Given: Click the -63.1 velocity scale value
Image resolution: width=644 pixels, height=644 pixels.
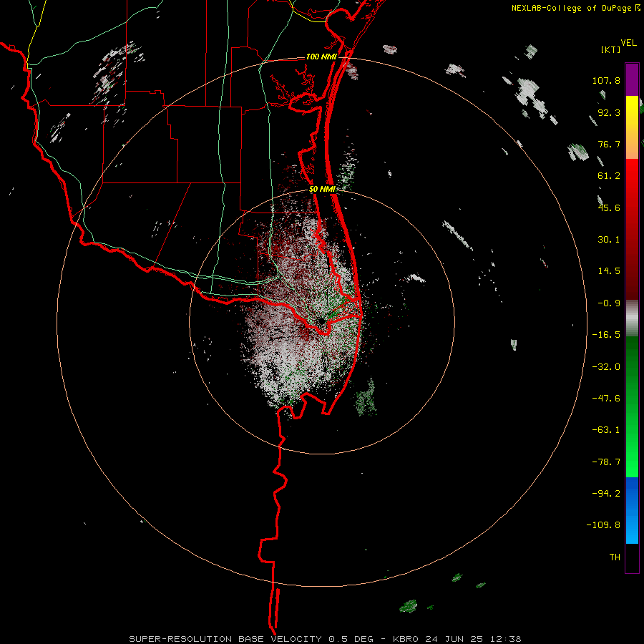Looking at the screenshot, I should (x=606, y=430).
